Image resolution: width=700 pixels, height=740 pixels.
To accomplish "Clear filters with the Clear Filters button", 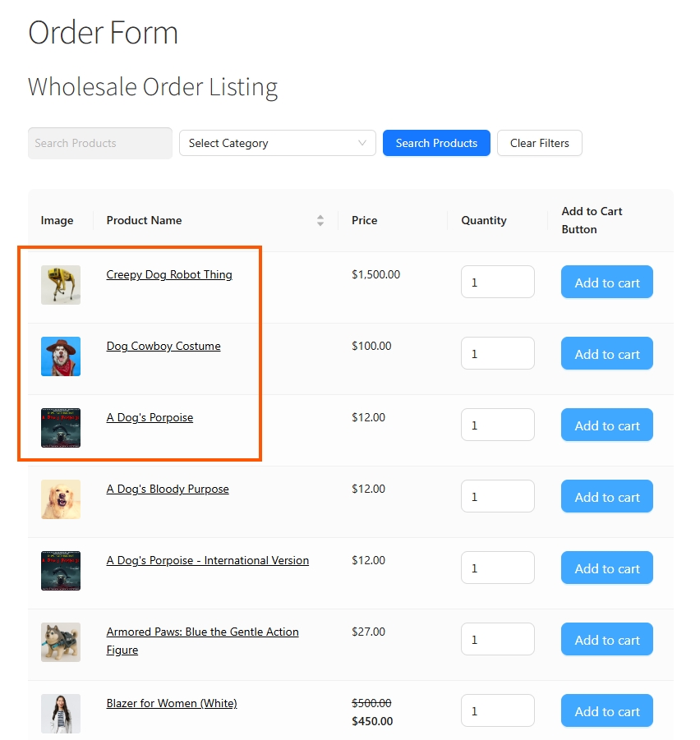I will pyautogui.click(x=540, y=143).
